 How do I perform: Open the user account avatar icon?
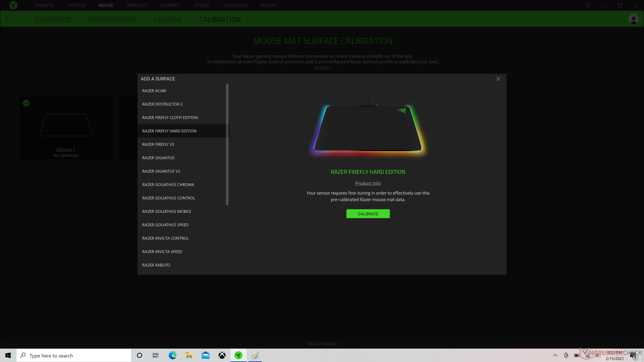click(633, 19)
